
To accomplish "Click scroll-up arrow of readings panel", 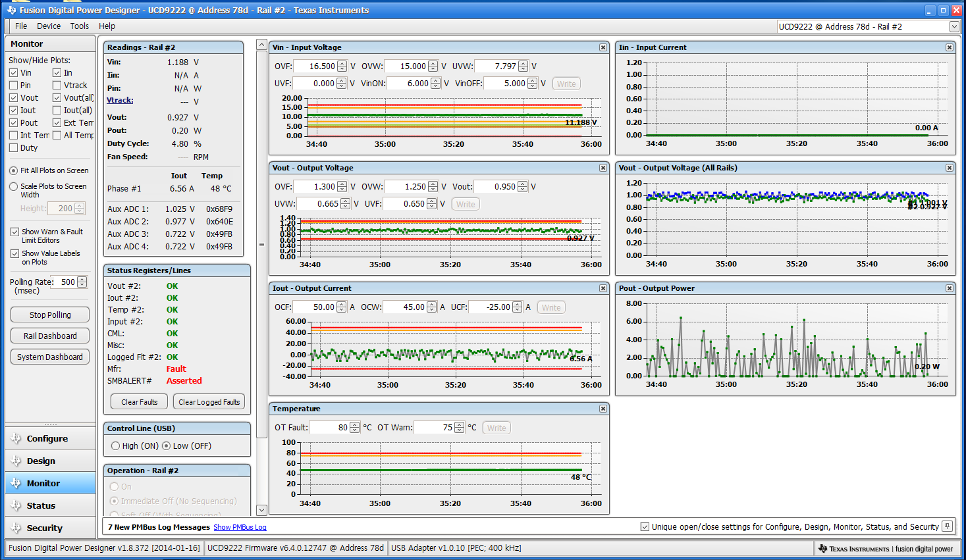I will click(x=261, y=45).
